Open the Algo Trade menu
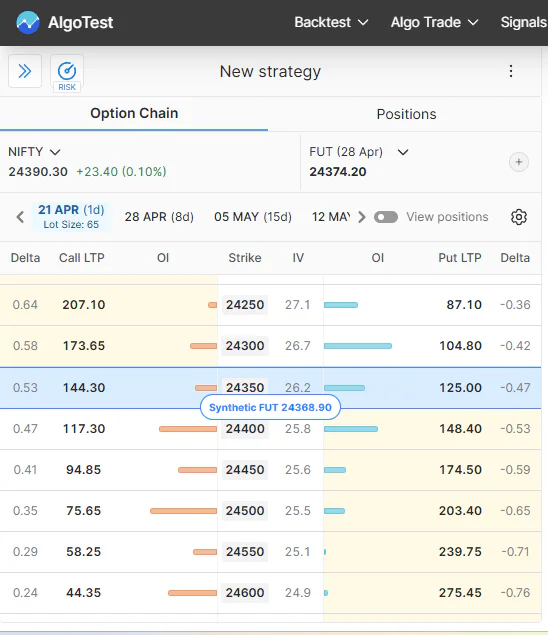The height and width of the screenshot is (635, 548). tap(434, 22)
